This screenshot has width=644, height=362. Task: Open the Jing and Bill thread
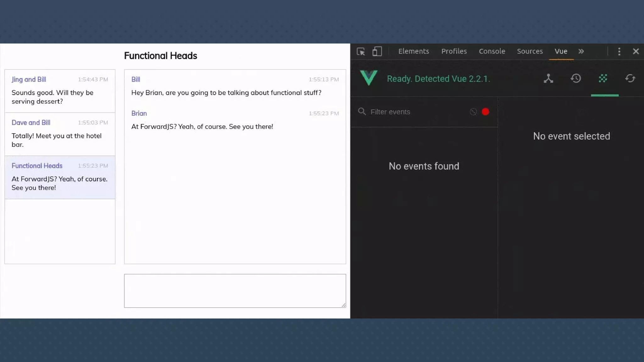[x=60, y=91]
